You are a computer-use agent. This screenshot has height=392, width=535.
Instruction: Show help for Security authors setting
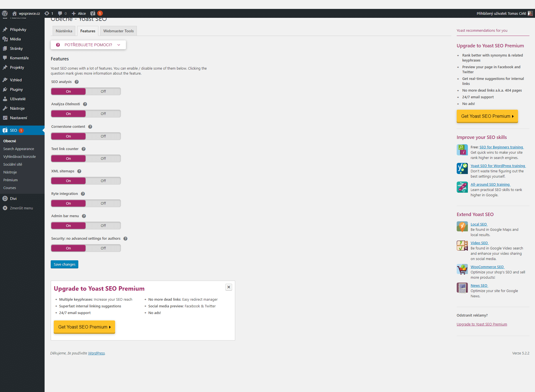pos(125,239)
